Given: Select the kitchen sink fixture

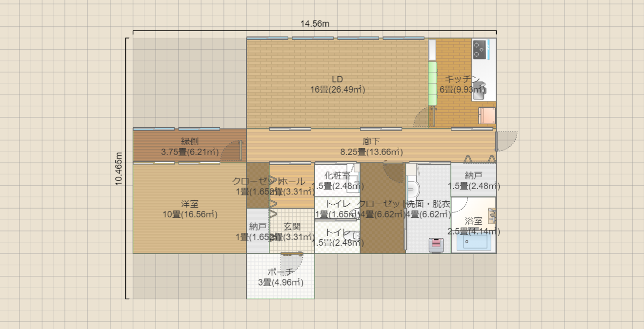Looking at the screenshot, I should [479, 90].
